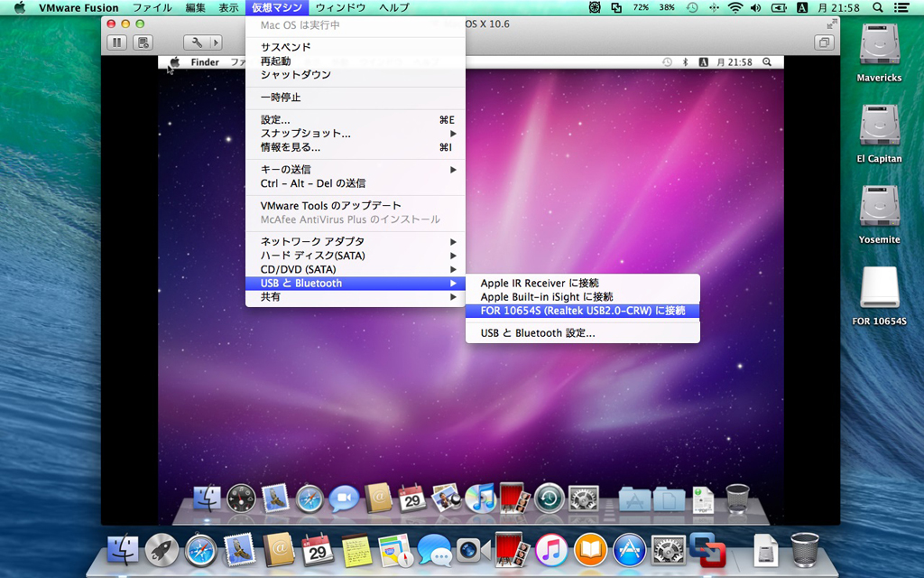924x578 pixels.
Task: Open the ヘルプ menu
Action: tap(394, 7)
